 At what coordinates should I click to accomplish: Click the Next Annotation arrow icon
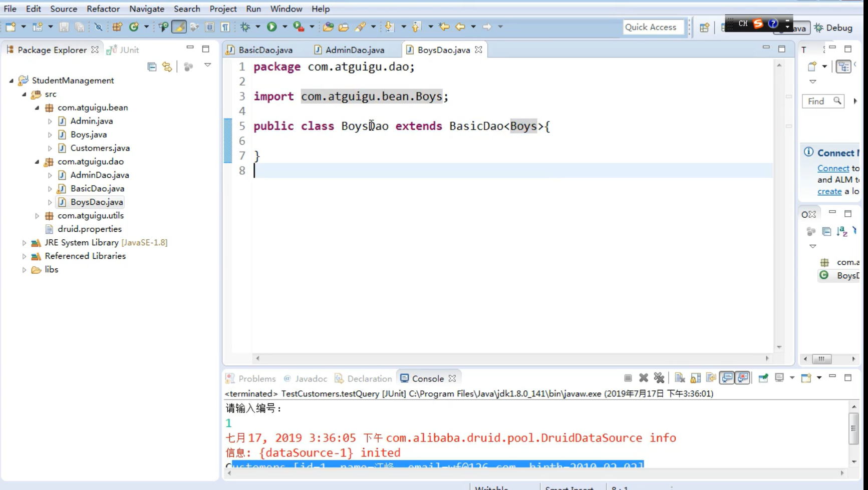click(389, 27)
